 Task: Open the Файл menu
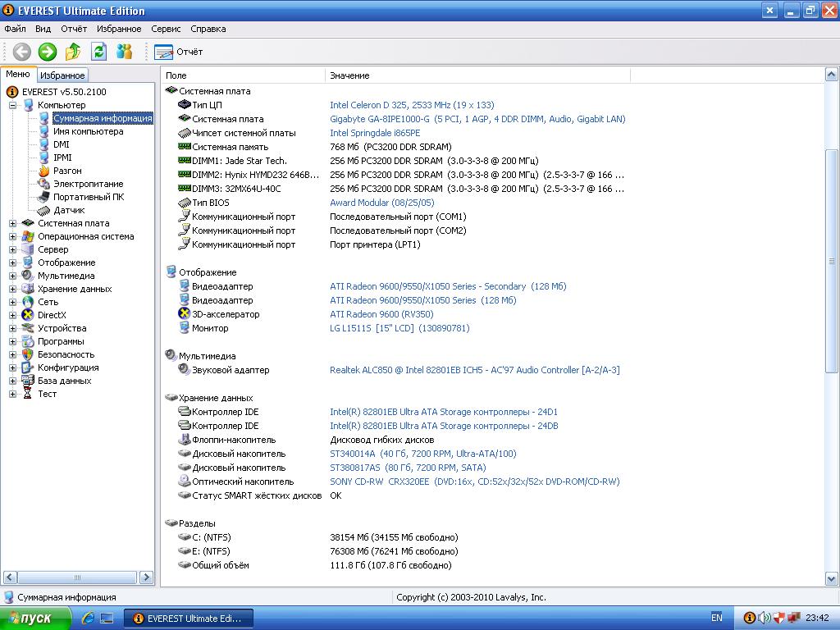coord(15,29)
